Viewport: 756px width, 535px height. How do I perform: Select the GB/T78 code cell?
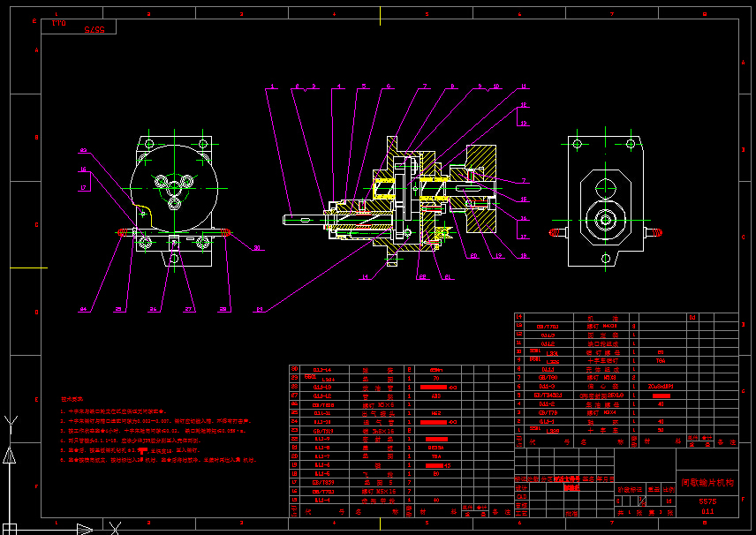coord(548,413)
